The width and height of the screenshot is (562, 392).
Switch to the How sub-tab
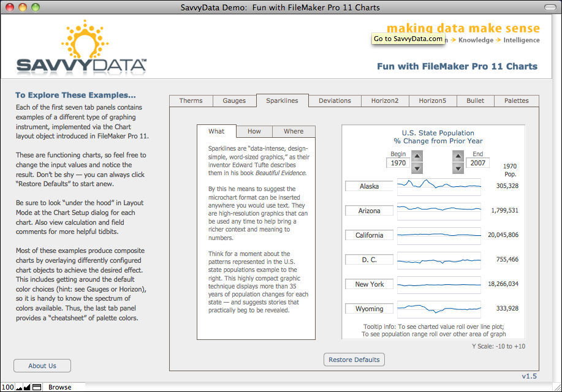tap(254, 132)
